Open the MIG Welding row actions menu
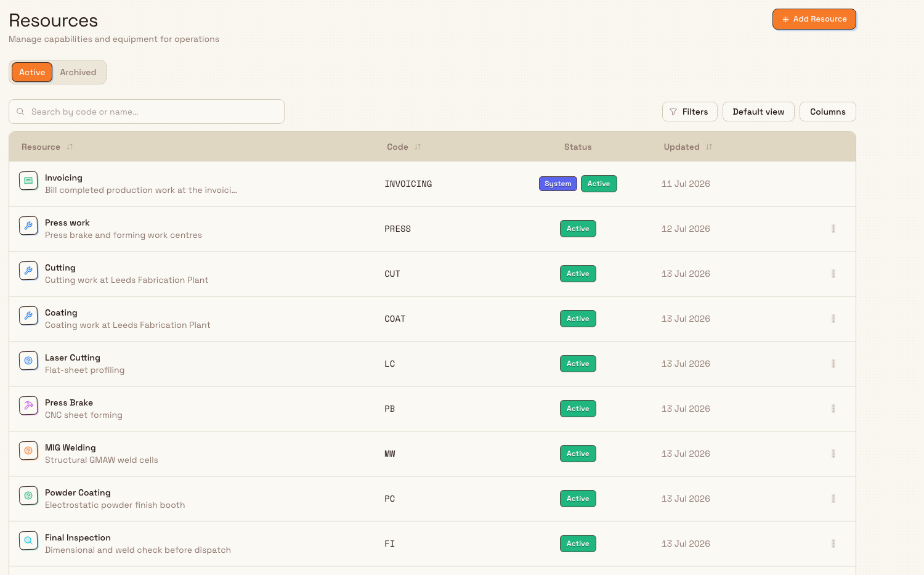 click(833, 454)
